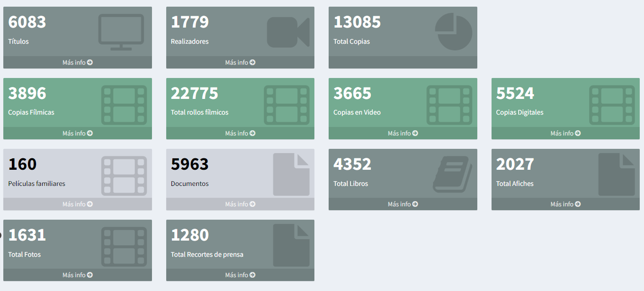Click the document icon in Documentos card
The image size is (644, 291).
pos(291,175)
